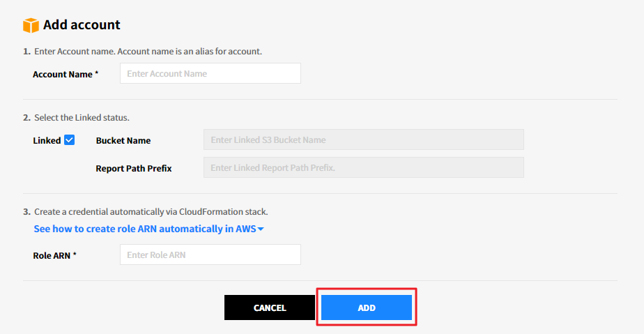Focus the Enter Account Name field

[x=210, y=73]
